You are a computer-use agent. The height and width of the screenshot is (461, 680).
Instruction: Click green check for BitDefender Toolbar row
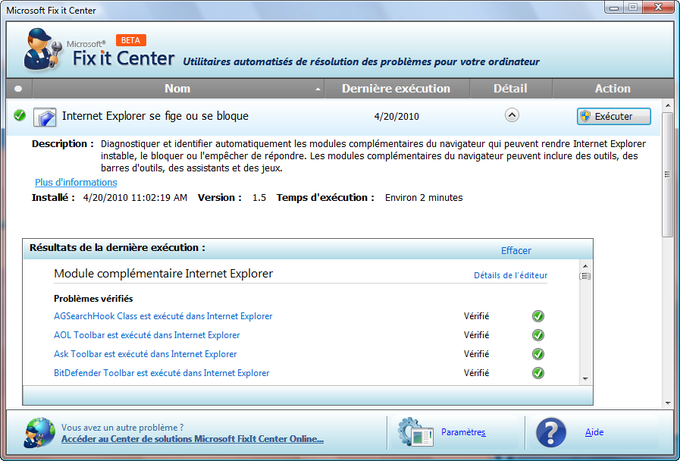(538, 373)
